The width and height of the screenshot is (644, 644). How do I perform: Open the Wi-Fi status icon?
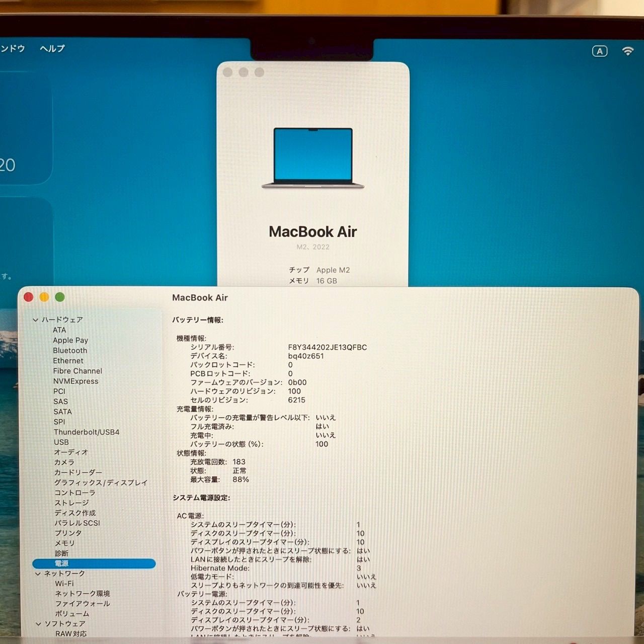(x=627, y=51)
